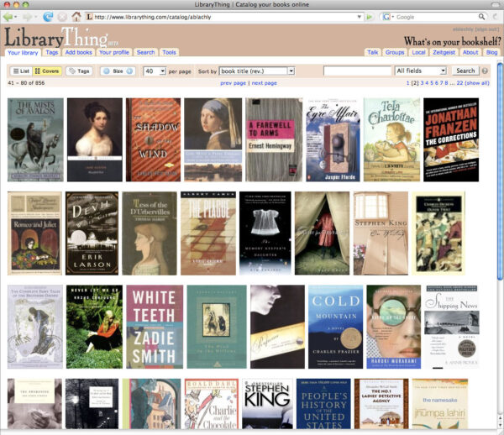This screenshot has width=504, height=435.
Task: Reload the page with the refresh icon
Action: [48, 17]
